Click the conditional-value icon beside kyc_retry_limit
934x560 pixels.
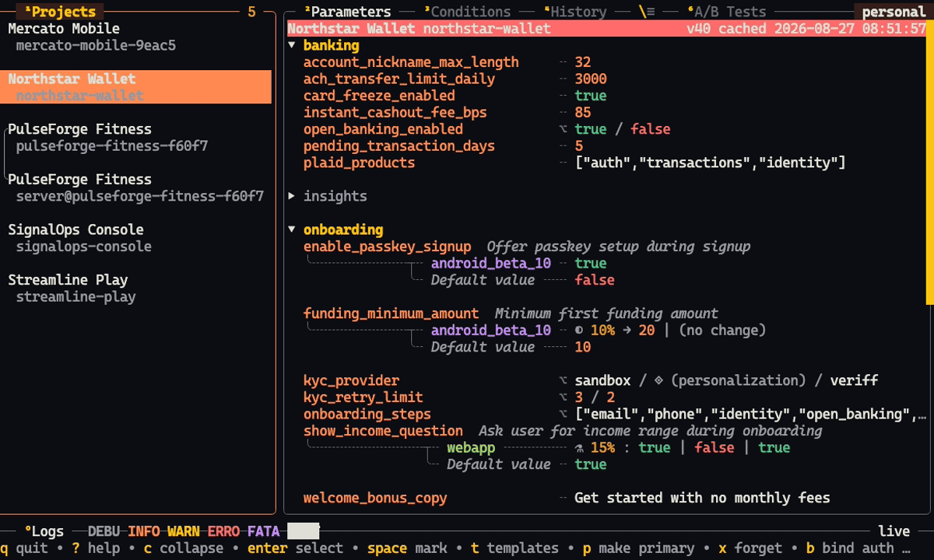click(x=563, y=397)
